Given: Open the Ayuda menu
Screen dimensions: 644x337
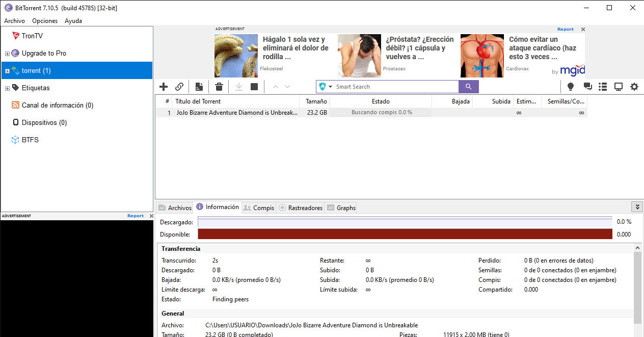Looking at the screenshot, I should pos(73,21).
